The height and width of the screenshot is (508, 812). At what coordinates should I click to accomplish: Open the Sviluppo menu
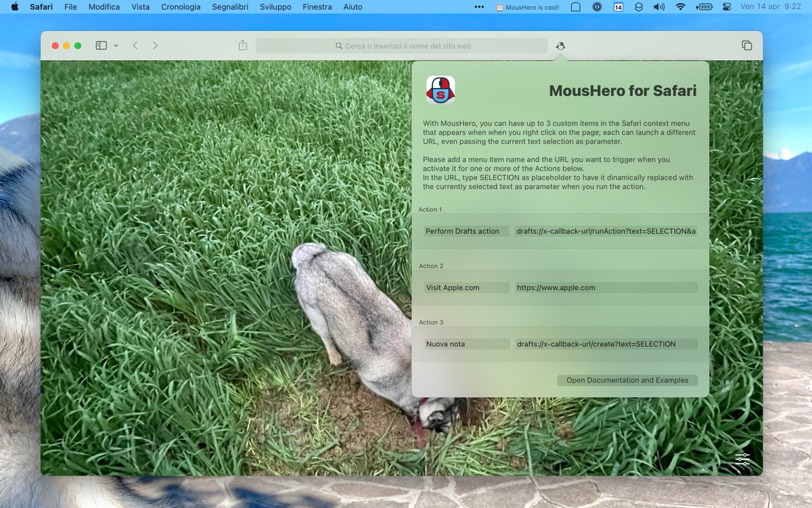click(275, 7)
